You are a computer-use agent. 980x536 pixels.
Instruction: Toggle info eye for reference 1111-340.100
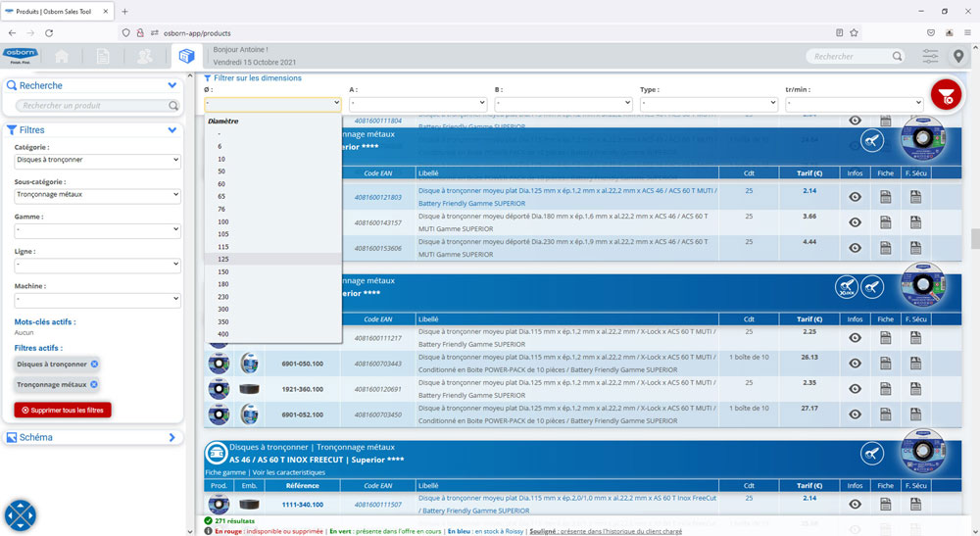(x=855, y=504)
